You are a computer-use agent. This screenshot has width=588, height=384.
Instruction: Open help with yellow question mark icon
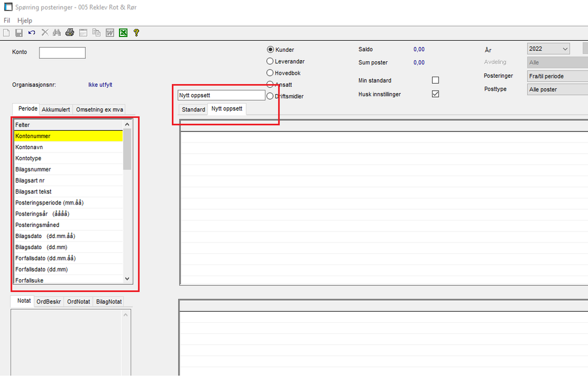[136, 32]
